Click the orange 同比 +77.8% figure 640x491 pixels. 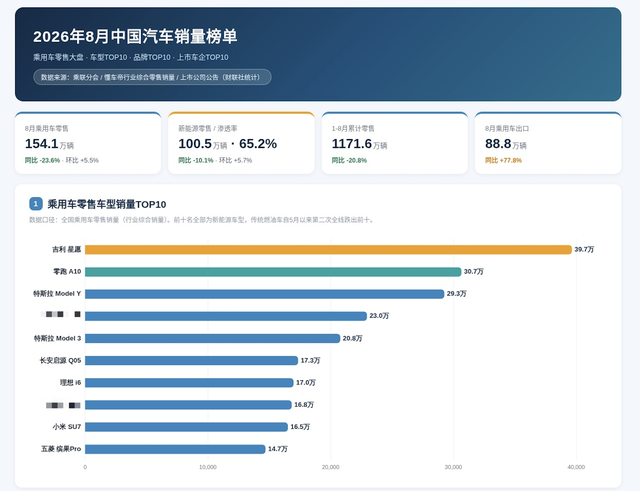pos(503,160)
